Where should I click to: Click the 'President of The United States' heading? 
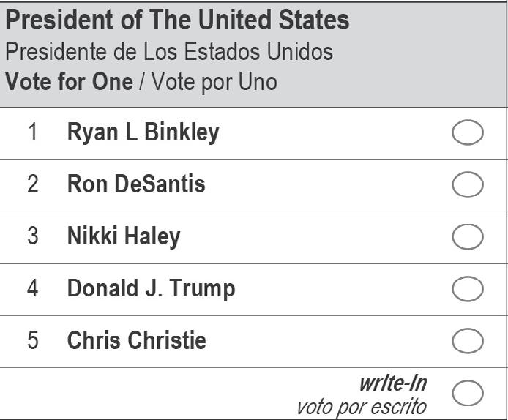(177, 20)
